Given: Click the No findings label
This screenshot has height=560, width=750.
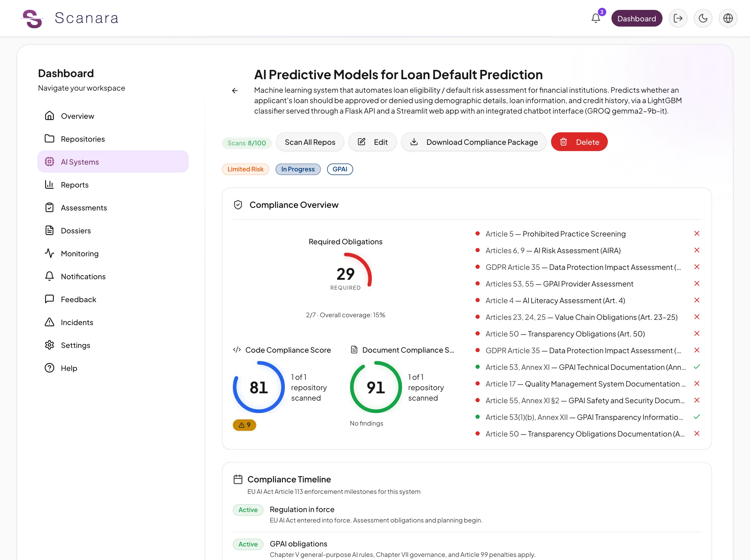Looking at the screenshot, I should 366,424.
